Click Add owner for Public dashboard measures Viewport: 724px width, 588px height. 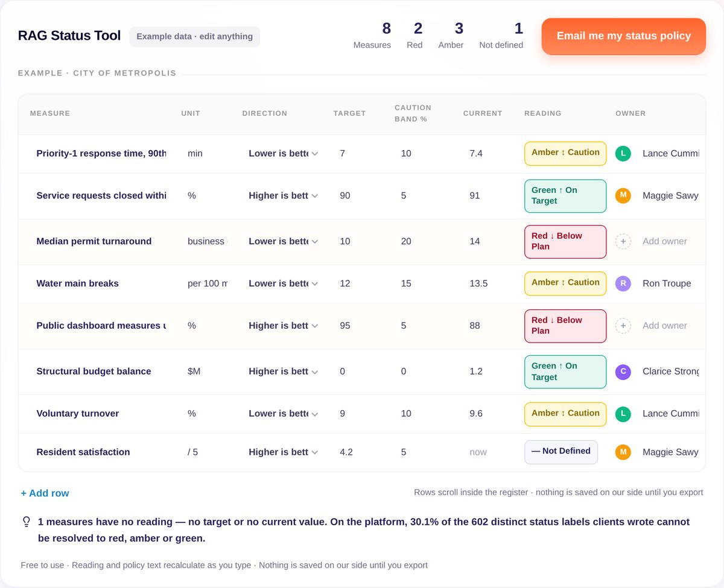pyautogui.click(x=665, y=326)
